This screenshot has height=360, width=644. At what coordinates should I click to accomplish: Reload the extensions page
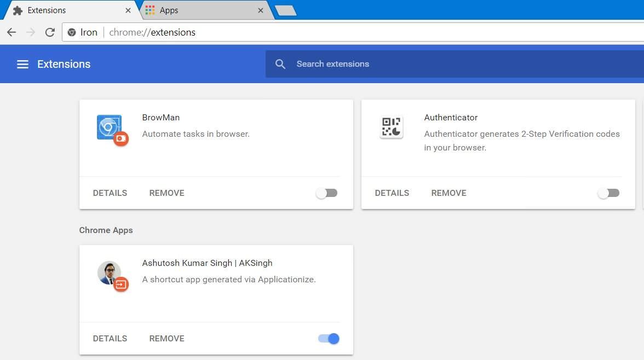(x=50, y=32)
